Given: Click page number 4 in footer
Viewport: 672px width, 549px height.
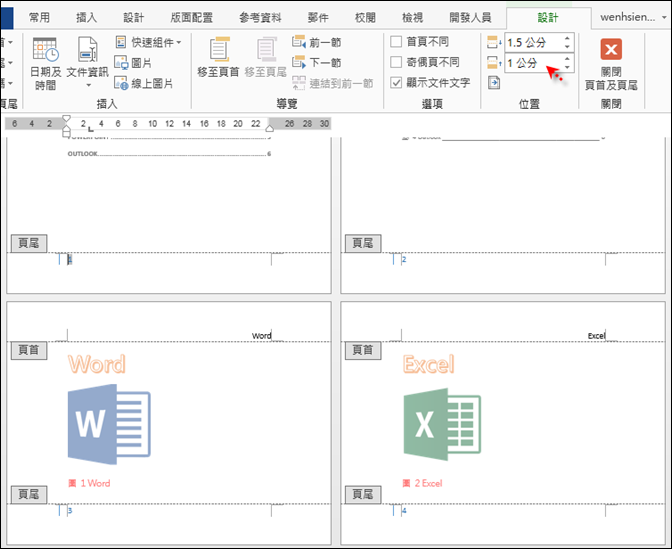Looking at the screenshot, I should pos(404,511).
